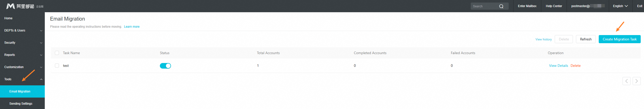Click Create Migration Task button
This screenshot has width=644, height=109.
(x=619, y=39)
